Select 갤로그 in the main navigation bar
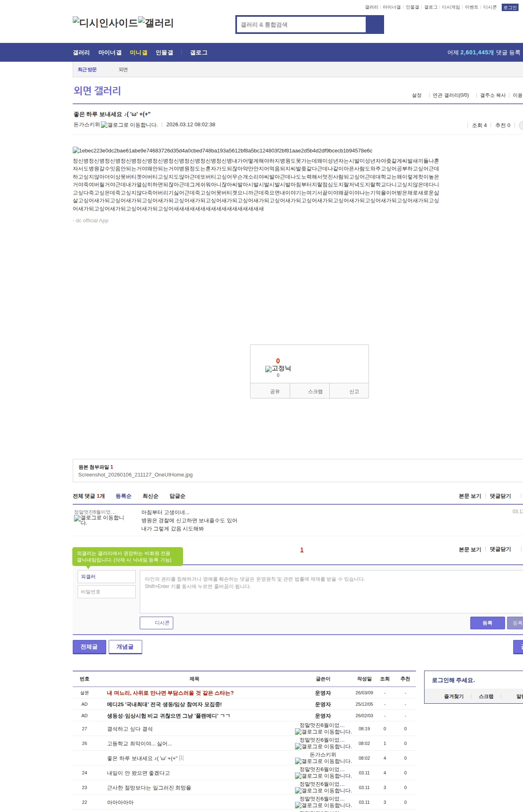This screenshot has width=523, height=812. 199,53
